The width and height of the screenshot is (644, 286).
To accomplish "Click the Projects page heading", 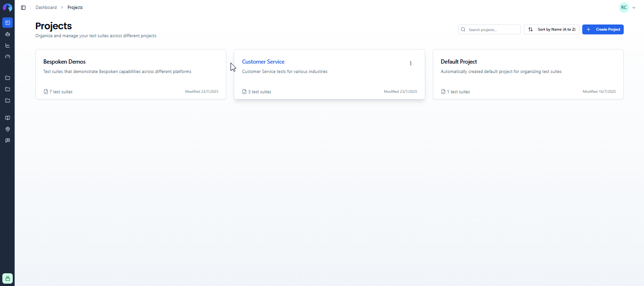I will (x=54, y=26).
